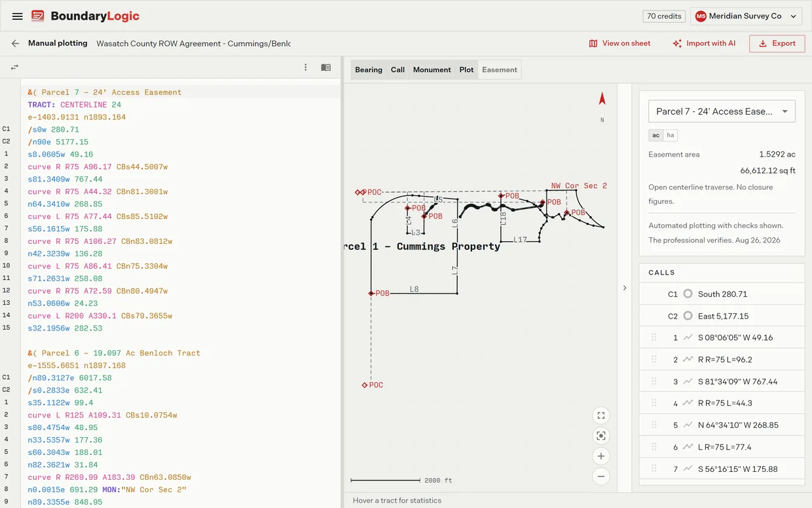Click the fullscreen map icon

click(x=600, y=416)
